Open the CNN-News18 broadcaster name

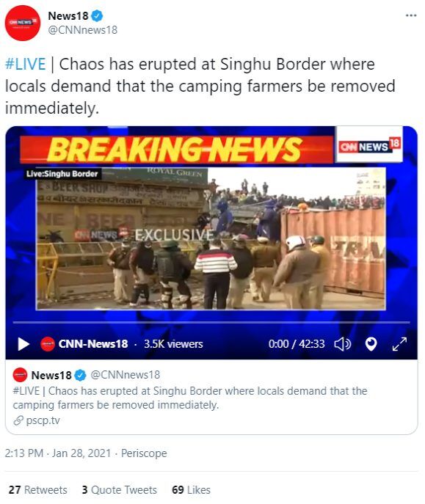pos(93,344)
